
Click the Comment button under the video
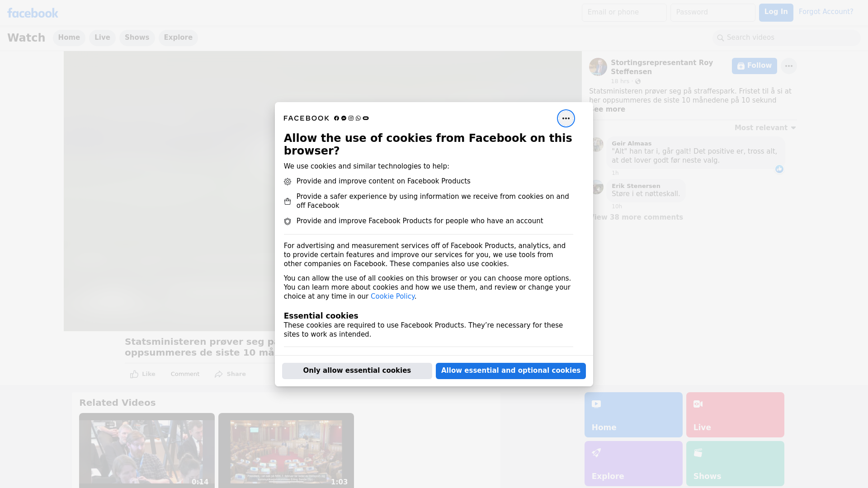pyautogui.click(x=185, y=374)
